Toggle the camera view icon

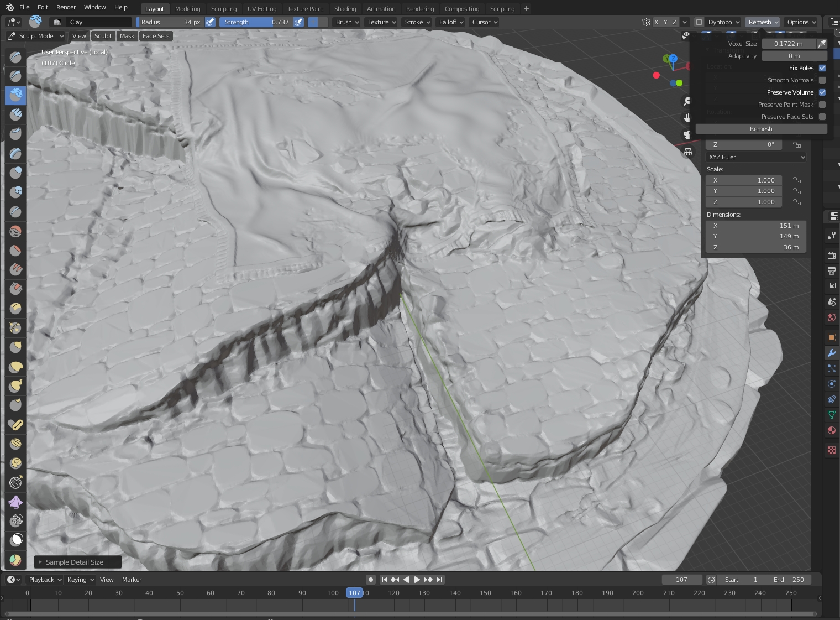coord(687,134)
